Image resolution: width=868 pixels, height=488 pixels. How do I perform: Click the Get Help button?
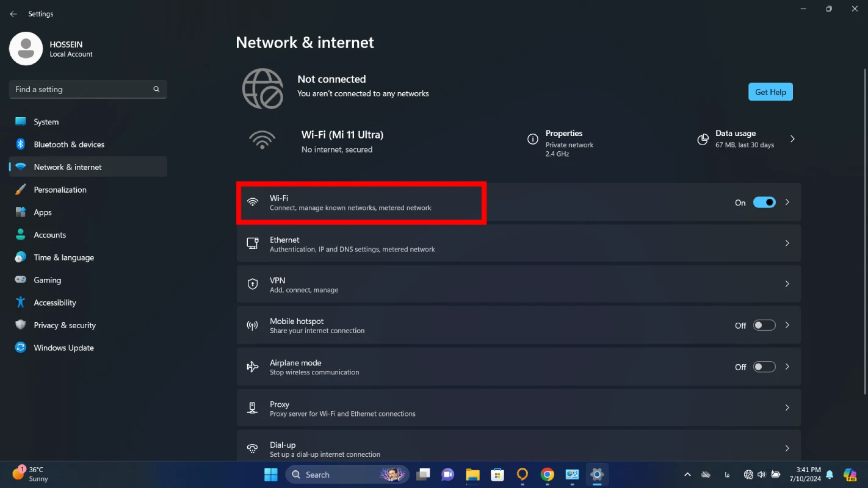770,92
